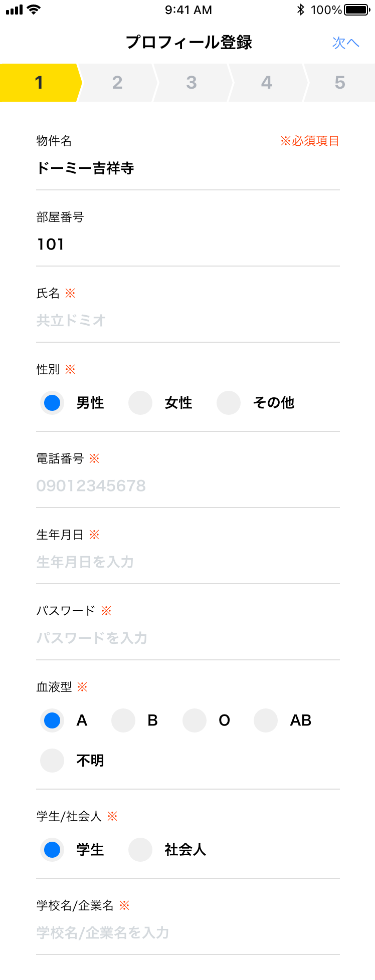Select 不明 blood type option
This screenshot has height=980, width=375.
tap(52, 761)
